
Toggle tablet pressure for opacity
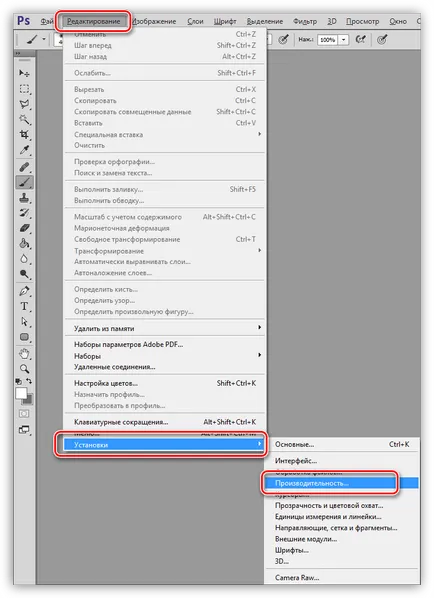coord(283,39)
